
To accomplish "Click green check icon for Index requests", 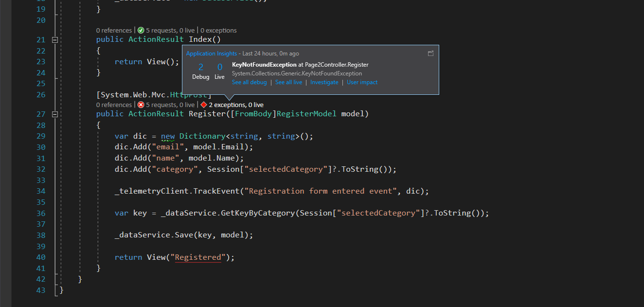I will (x=141, y=30).
